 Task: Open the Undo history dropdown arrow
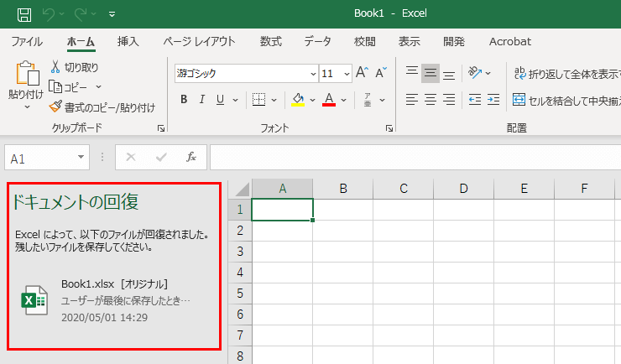coord(62,14)
